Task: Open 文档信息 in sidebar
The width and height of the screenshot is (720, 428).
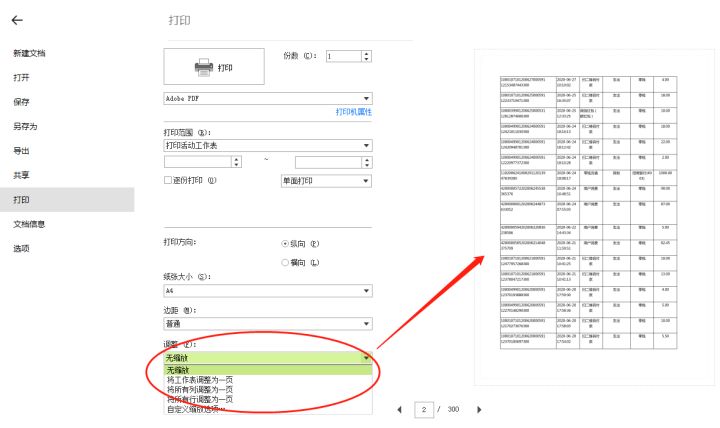Action: (29, 224)
